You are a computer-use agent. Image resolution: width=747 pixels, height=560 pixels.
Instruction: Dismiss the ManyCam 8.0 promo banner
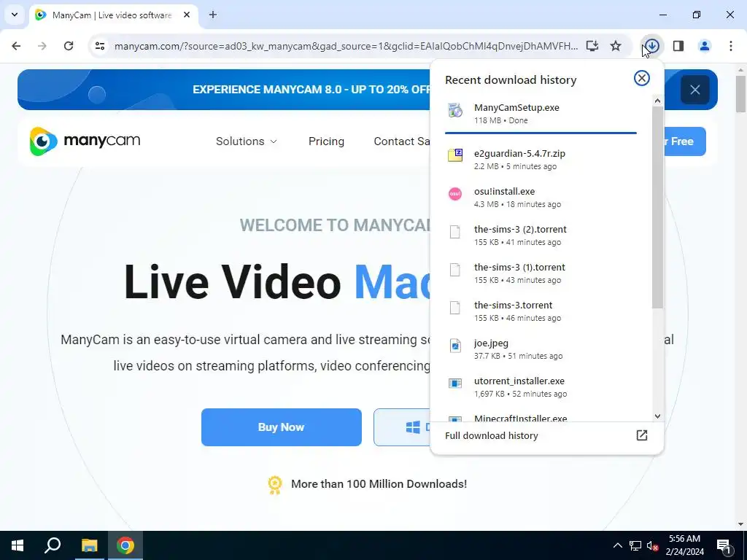[695, 90]
